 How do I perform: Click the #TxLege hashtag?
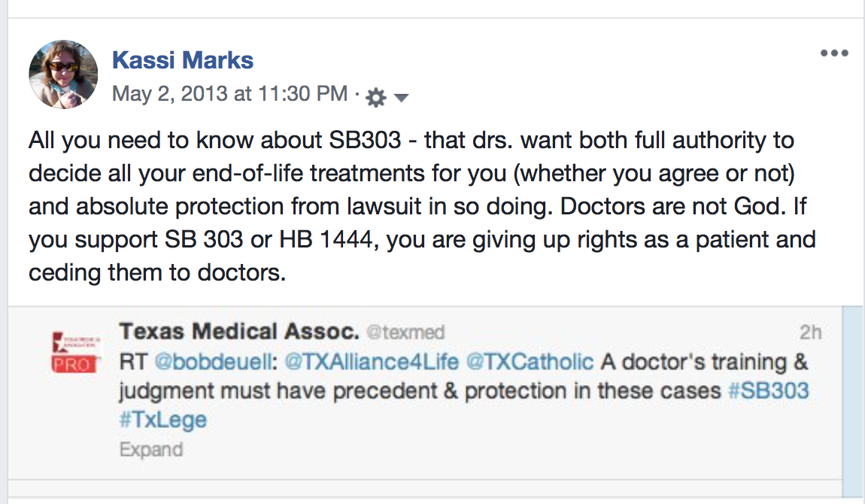(162, 421)
